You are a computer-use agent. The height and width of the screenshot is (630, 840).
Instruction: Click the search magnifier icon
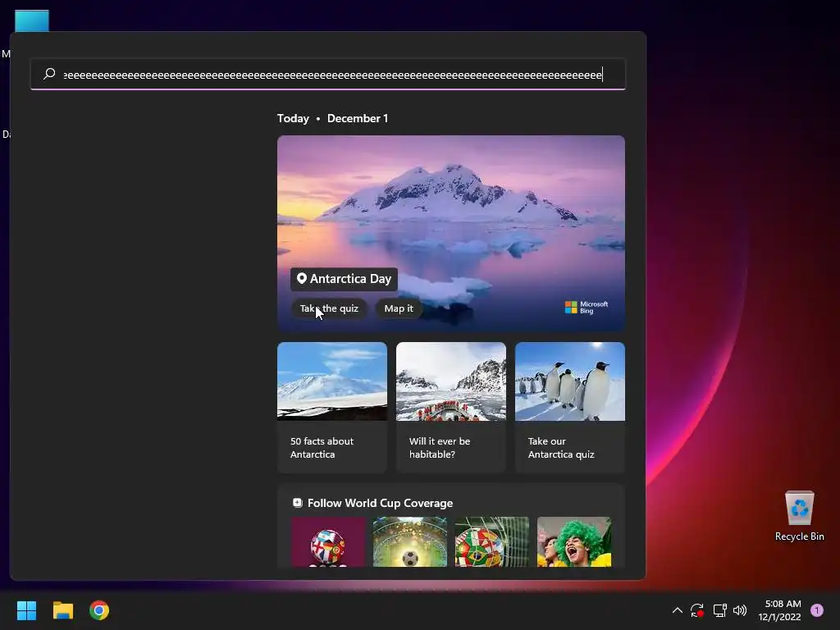point(49,73)
